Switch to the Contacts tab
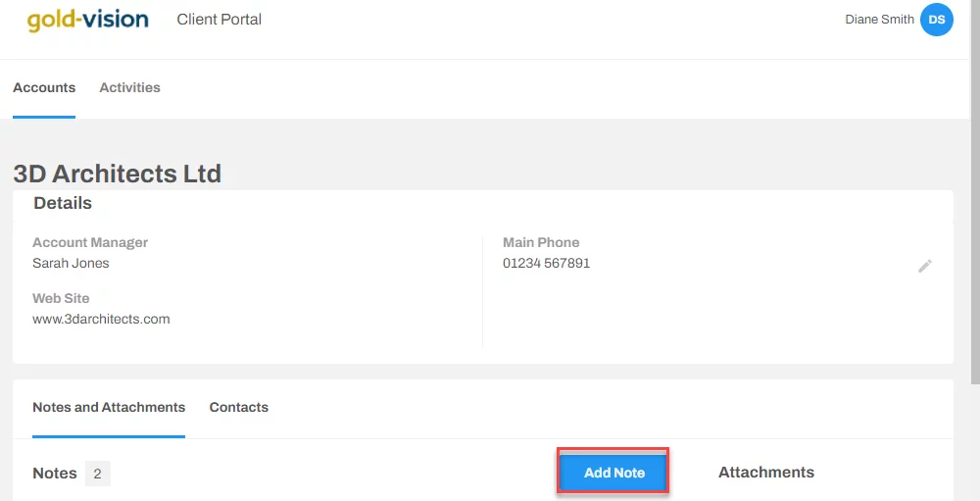Screen dimensions: 980x501 point(239,407)
